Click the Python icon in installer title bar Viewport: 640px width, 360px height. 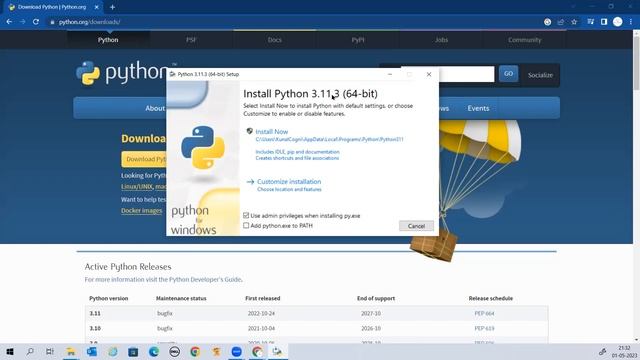click(173, 74)
